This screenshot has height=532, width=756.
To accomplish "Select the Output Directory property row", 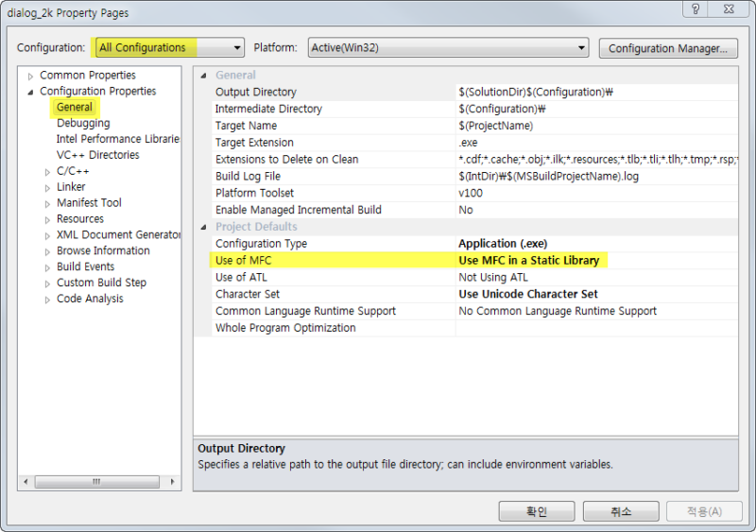I will click(x=474, y=92).
